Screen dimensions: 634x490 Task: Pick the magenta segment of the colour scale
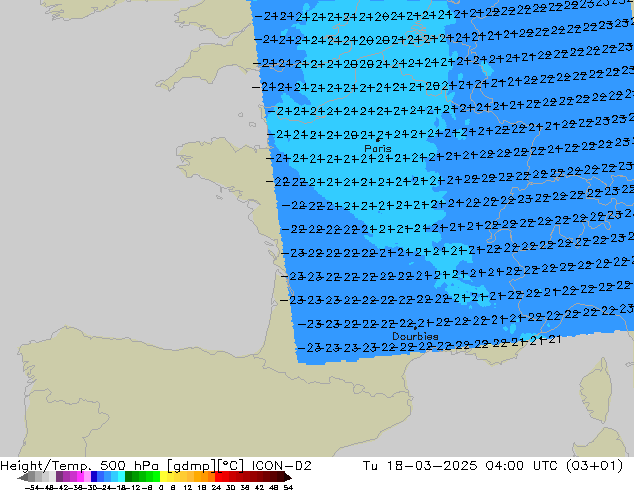80,477
